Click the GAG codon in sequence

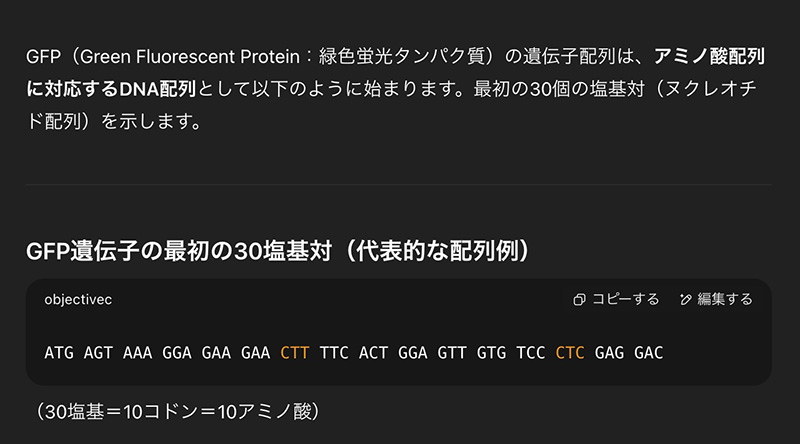coord(609,353)
